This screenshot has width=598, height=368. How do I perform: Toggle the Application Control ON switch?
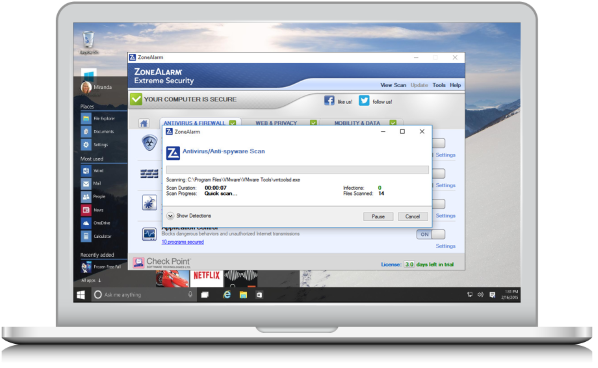click(x=431, y=234)
